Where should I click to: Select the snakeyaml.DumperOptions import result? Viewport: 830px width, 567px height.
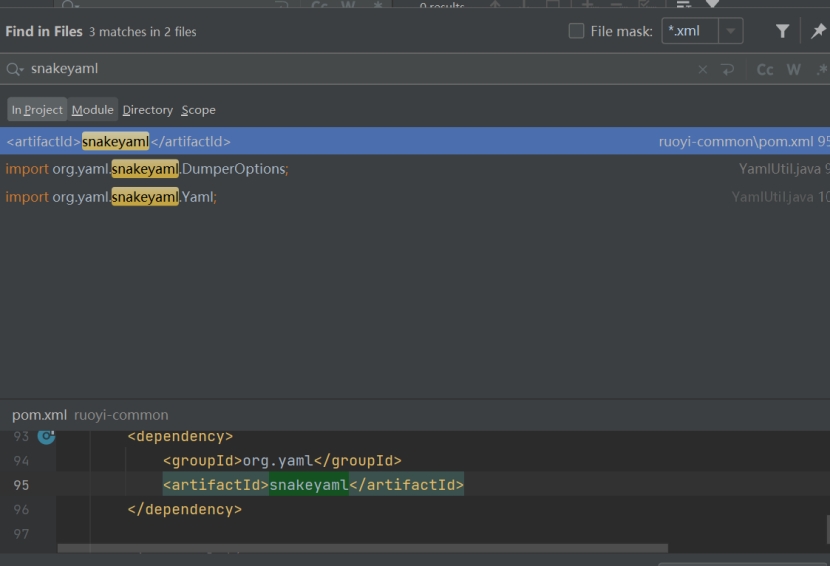[300, 169]
